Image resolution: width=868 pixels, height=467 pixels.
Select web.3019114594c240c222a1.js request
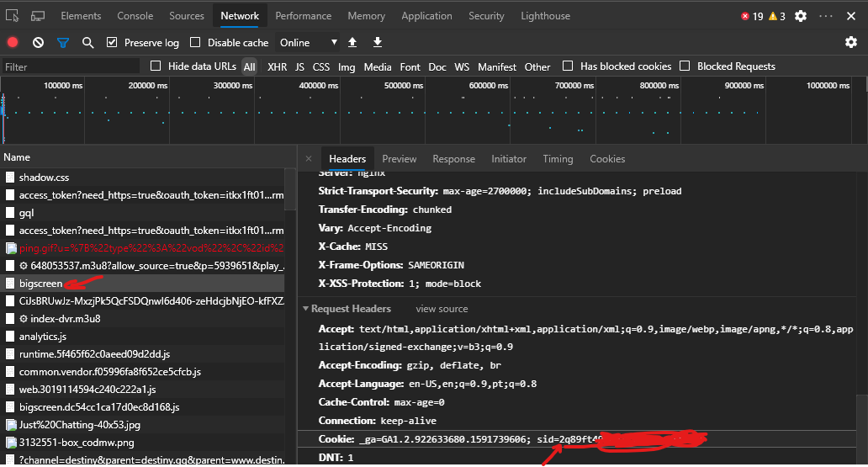tap(142, 390)
